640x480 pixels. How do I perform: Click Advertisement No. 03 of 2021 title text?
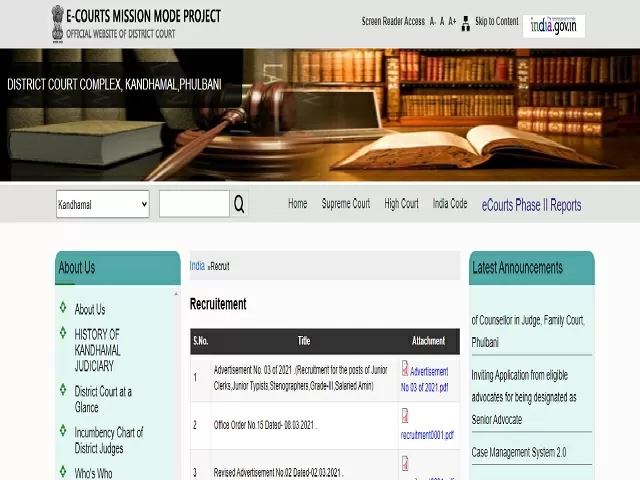click(300, 378)
